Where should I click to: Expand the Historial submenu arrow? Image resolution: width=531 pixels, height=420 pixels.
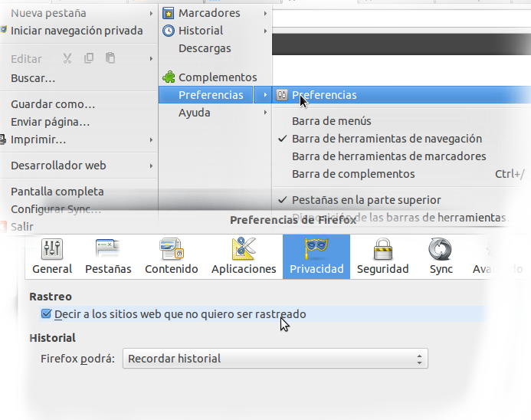pyautogui.click(x=265, y=31)
